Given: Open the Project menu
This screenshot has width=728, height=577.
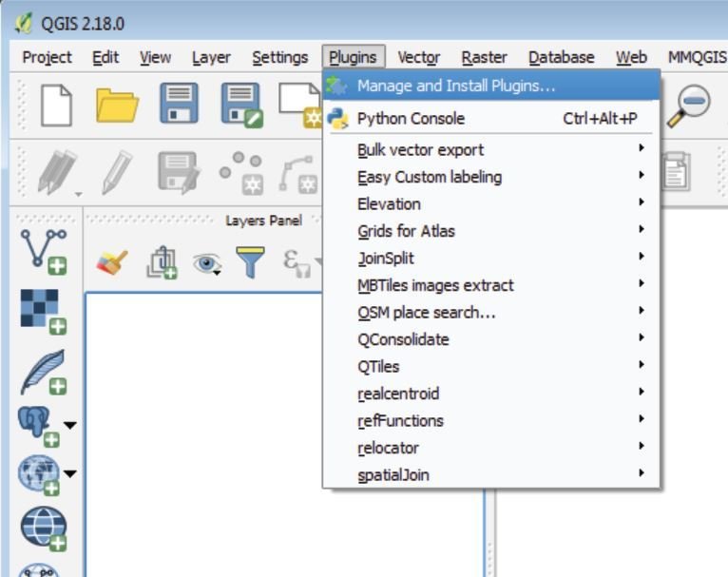Looking at the screenshot, I should (47, 58).
